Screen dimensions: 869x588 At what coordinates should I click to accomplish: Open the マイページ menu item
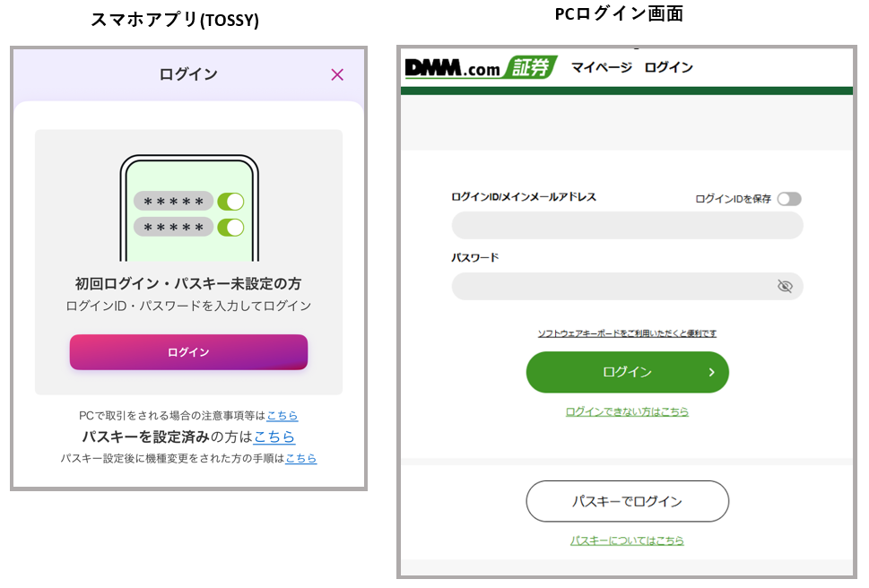coord(601,68)
